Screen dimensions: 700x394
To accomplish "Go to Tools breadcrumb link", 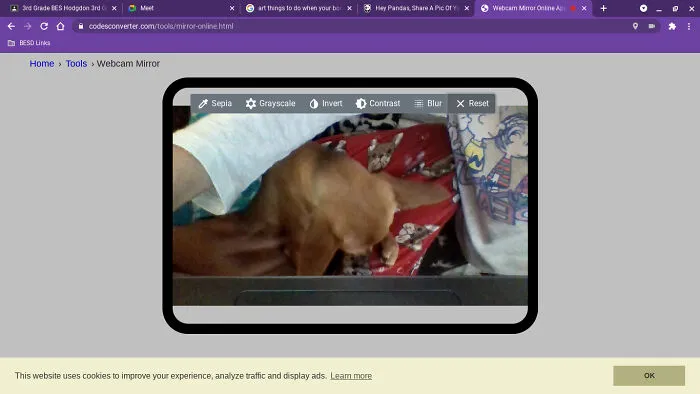I will [x=76, y=64].
